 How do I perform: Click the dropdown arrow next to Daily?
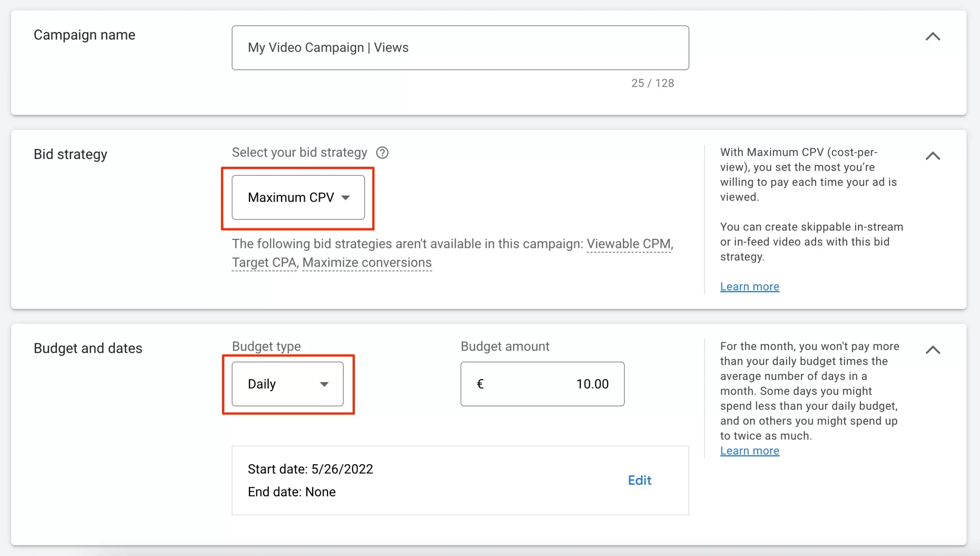pyautogui.click(x=324, y=384)
